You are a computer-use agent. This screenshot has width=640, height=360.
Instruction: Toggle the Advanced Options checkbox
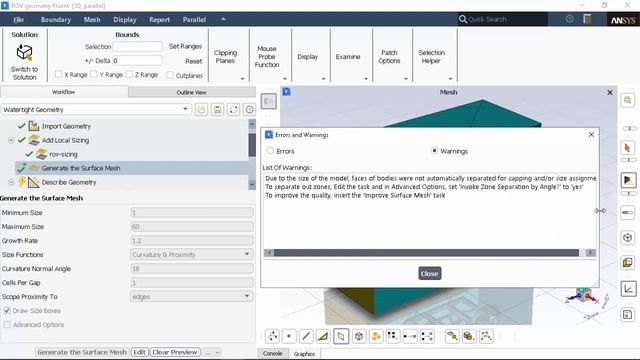click(x=7, y=324)
